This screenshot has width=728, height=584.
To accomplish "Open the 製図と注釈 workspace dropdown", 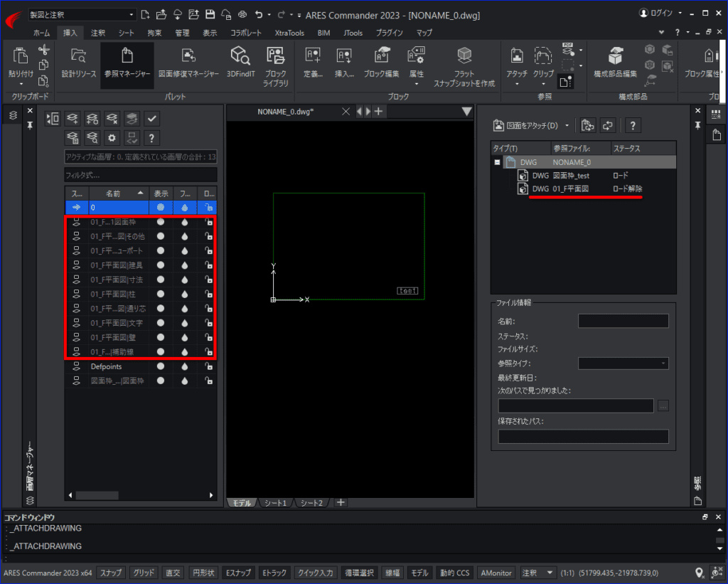I will click(82, 15).
